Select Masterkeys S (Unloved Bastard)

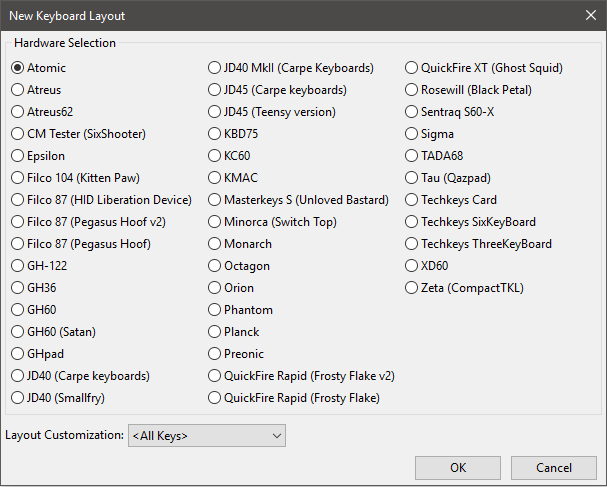[x=215, y=200]
